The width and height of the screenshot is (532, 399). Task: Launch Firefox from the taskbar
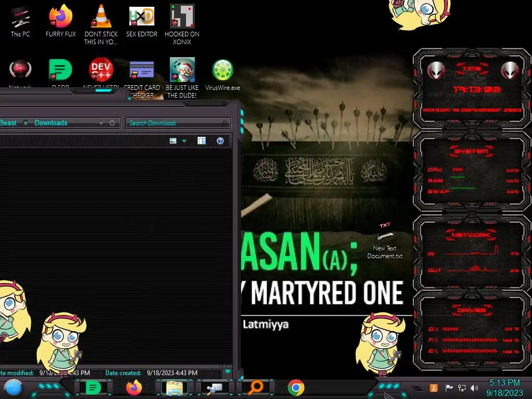134,388
